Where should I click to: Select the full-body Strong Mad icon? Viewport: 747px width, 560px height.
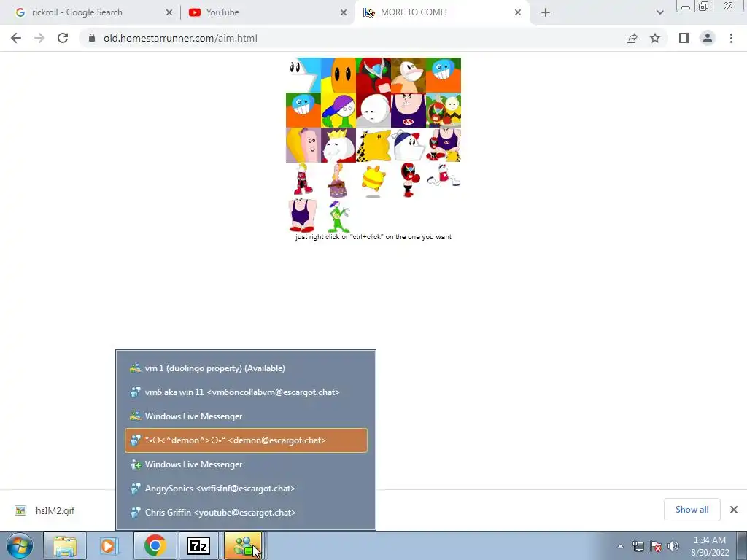point(303,215)
